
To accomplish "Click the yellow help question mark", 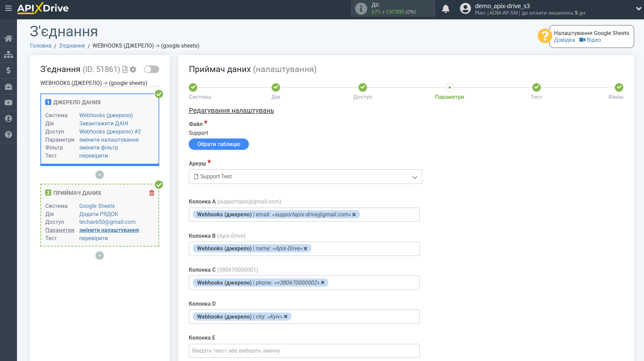I will 545,36.
